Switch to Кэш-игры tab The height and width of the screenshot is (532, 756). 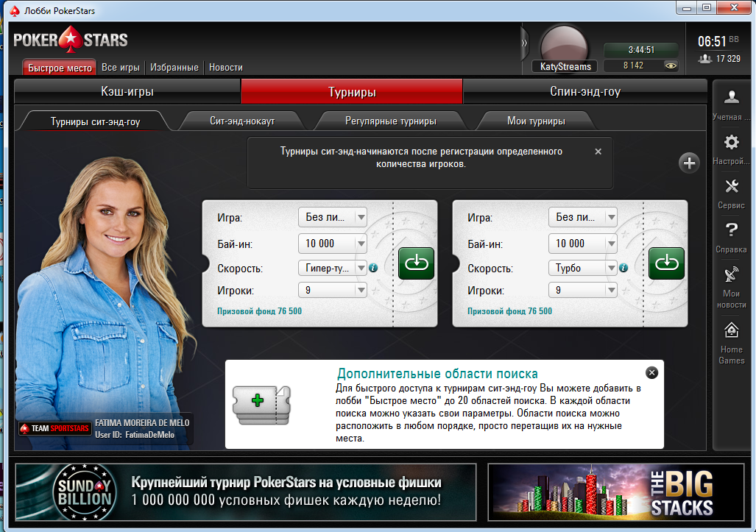[x=127, y=91]
